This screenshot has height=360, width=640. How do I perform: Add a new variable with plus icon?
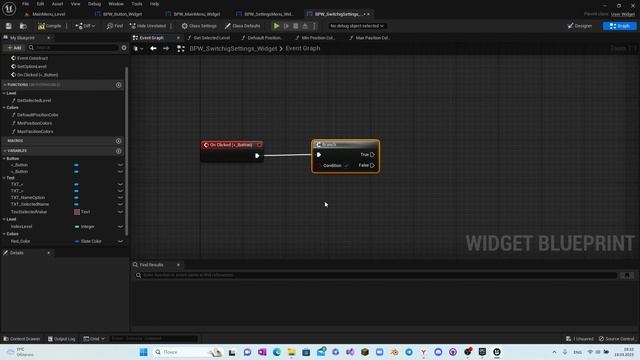pos(118,151)
